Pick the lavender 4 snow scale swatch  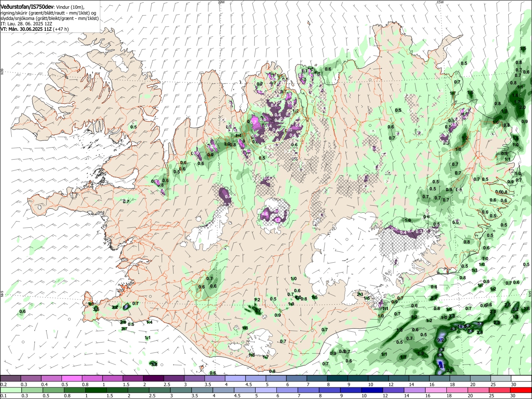tap(235, 379)
